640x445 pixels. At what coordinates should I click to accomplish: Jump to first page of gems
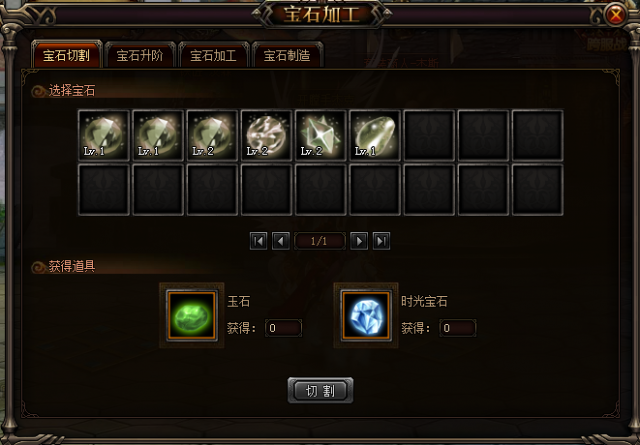(258, 241)
